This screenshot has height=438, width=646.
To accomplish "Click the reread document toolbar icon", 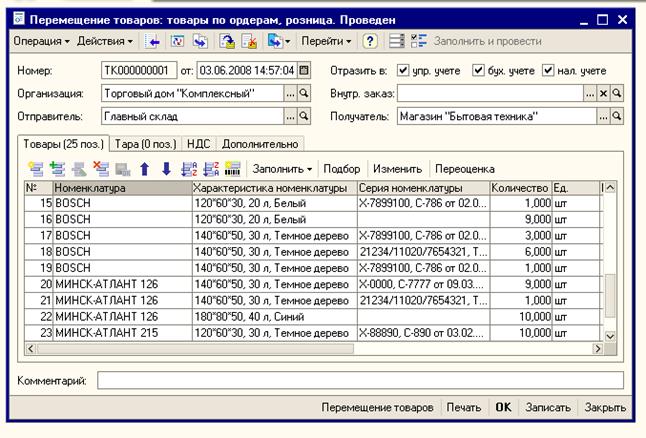I will [177, 41].
